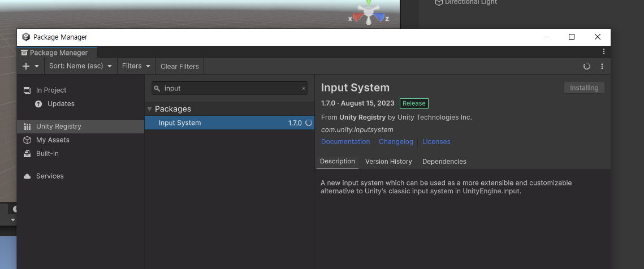
Task: Open My Assets in the sidebar
Action: [x=80, y=140]
